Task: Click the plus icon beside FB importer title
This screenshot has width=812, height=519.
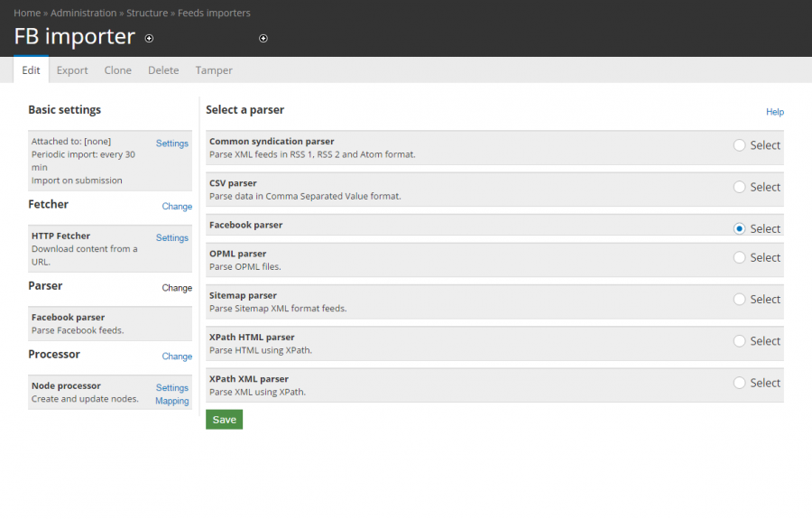Action: [149, 38]
